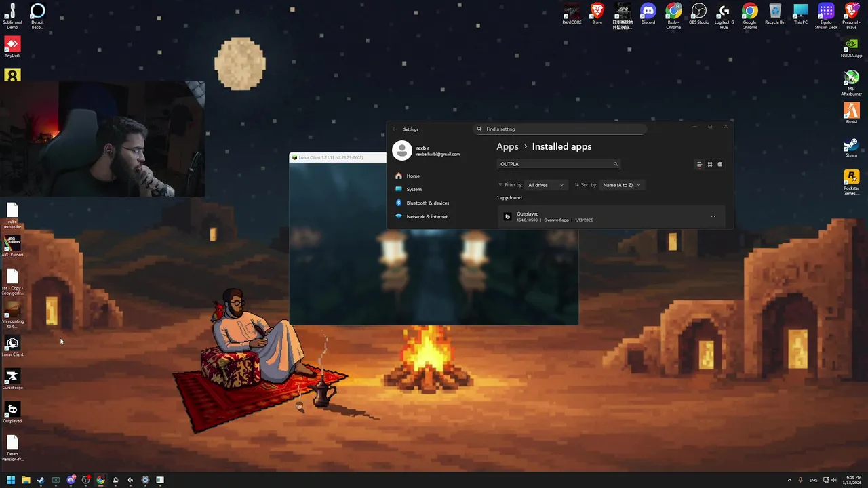
Task: Click the volume icon in system tray
Action: tap(834, 480)
